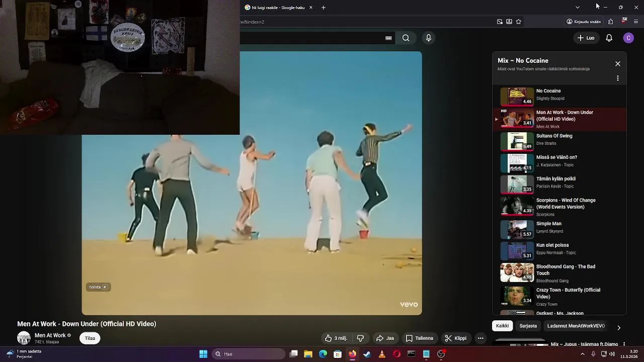Open the playlist panel three-dot menu
644x362 pixels.
[x=618, y=78]
